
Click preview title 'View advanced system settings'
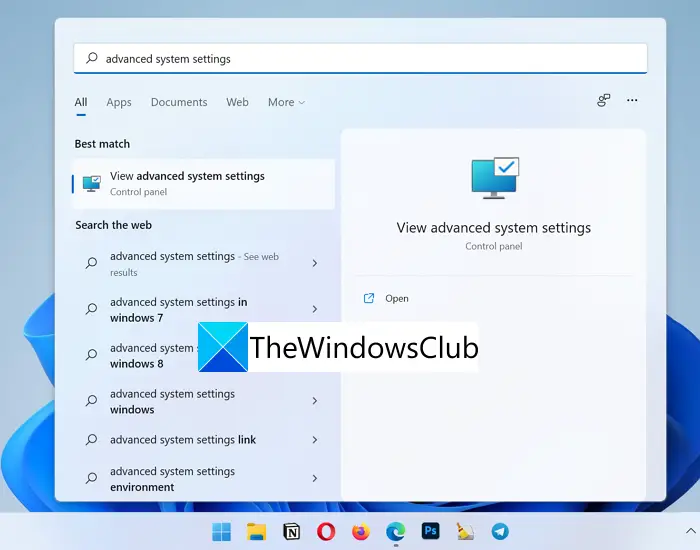point(493,228)
